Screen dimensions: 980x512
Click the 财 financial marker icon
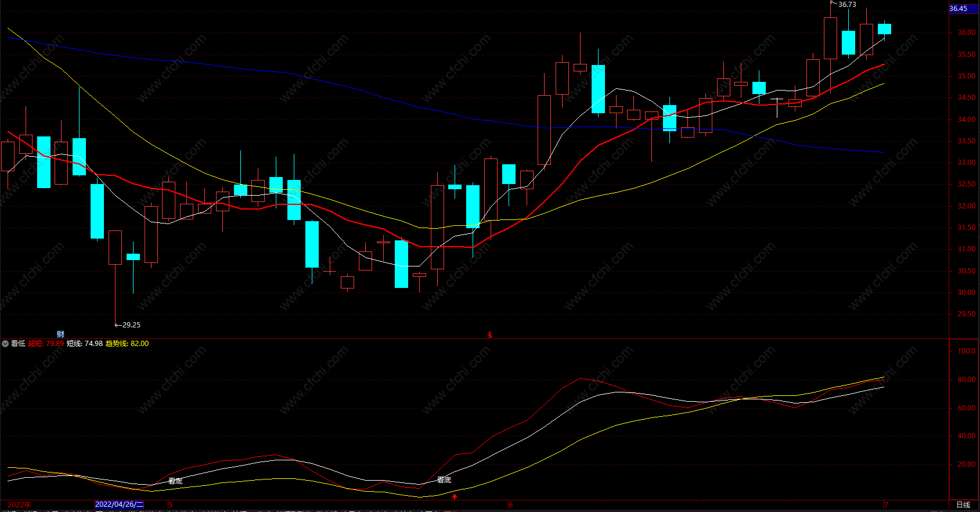60,334
